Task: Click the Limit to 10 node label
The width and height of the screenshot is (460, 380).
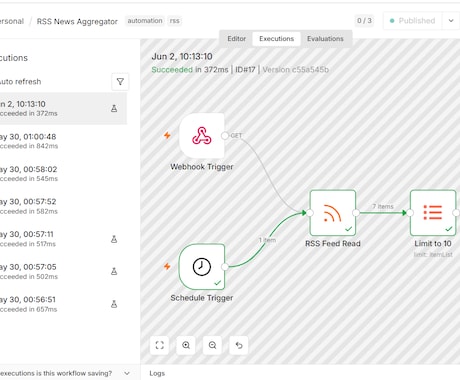Action: 433,244
